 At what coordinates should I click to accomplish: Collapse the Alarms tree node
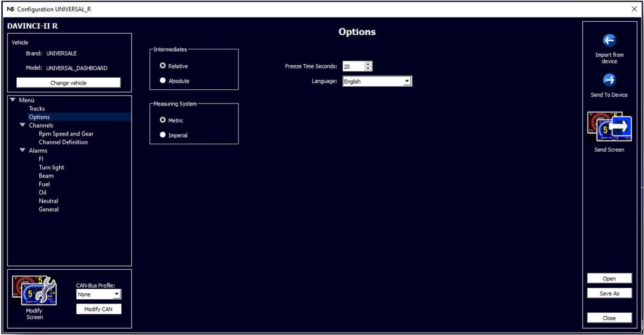tap(22, 150)
